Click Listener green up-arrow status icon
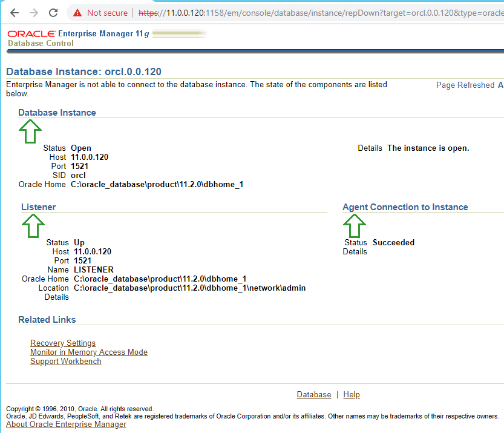This screenshot has height=433, width=504. coord(33,226)
